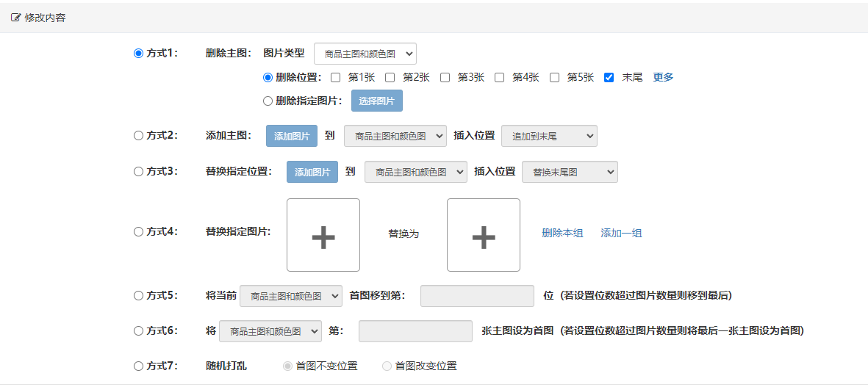868x387 pixels.
Task: Click 添加图片 button in 方式2 row
Action: (291, 136)
